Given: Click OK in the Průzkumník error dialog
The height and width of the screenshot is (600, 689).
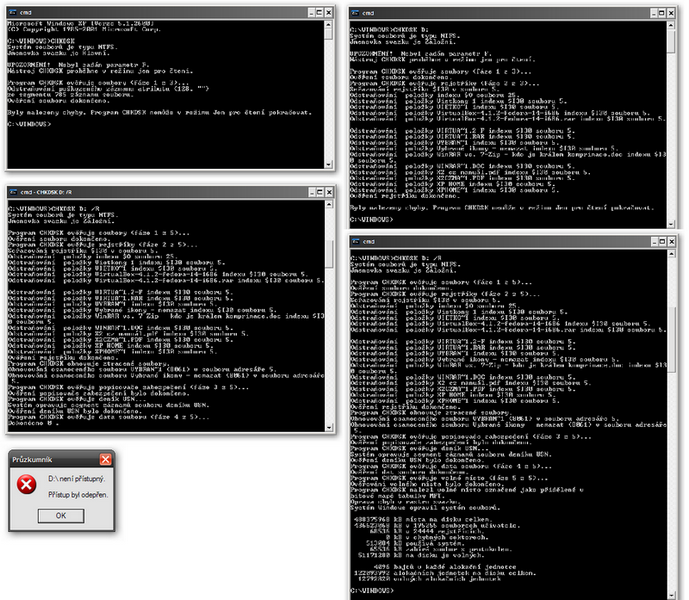Looking at the screenshot, I should click(60, 515).
